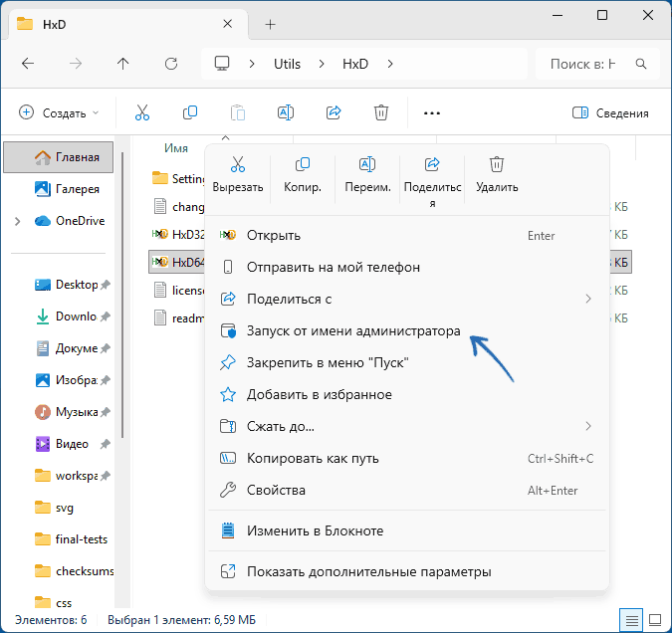Open the css folder in the navigation pane
Screen dimensions: 672x633
59,603
